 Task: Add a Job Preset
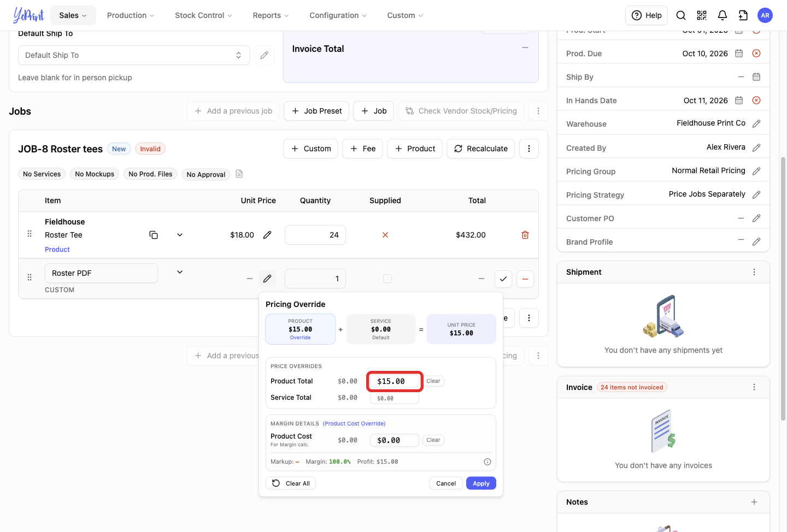pos(317,111)
